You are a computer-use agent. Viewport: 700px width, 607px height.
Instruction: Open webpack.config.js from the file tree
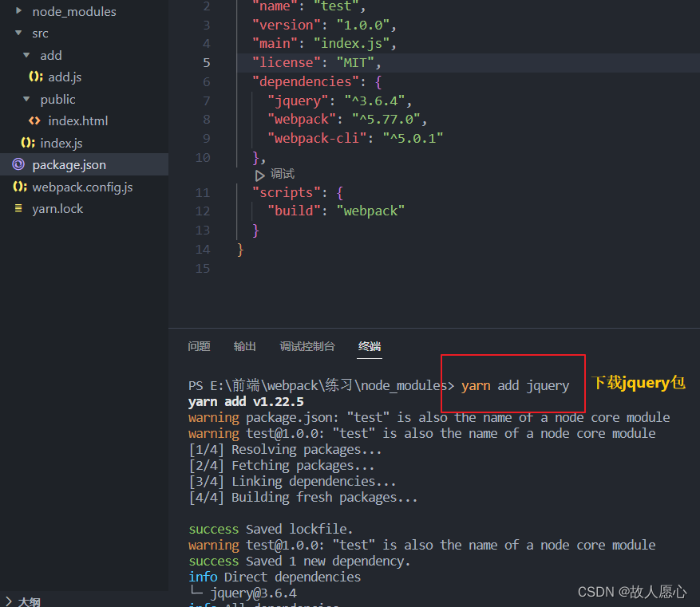click(x=82, y=187)
